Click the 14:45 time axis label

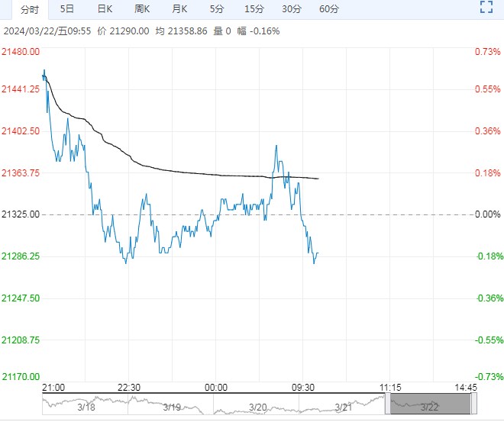click(465, 388)
